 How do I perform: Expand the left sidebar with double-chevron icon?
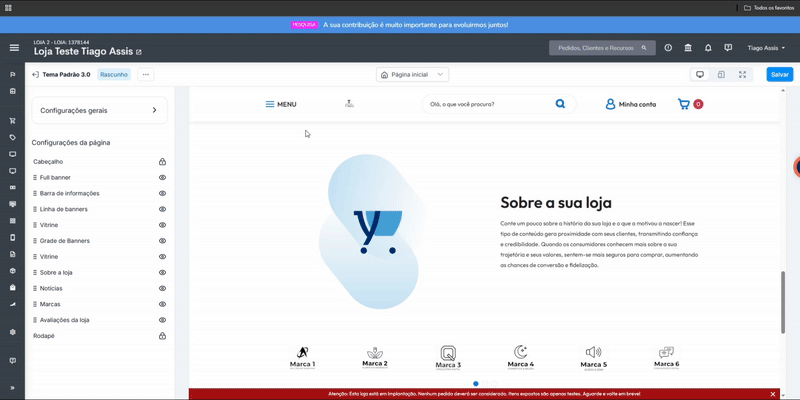13,387
